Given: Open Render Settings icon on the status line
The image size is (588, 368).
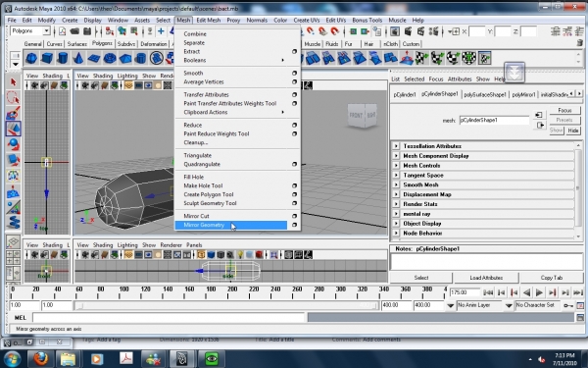Looking at the screenshot, I should point(433,31).
